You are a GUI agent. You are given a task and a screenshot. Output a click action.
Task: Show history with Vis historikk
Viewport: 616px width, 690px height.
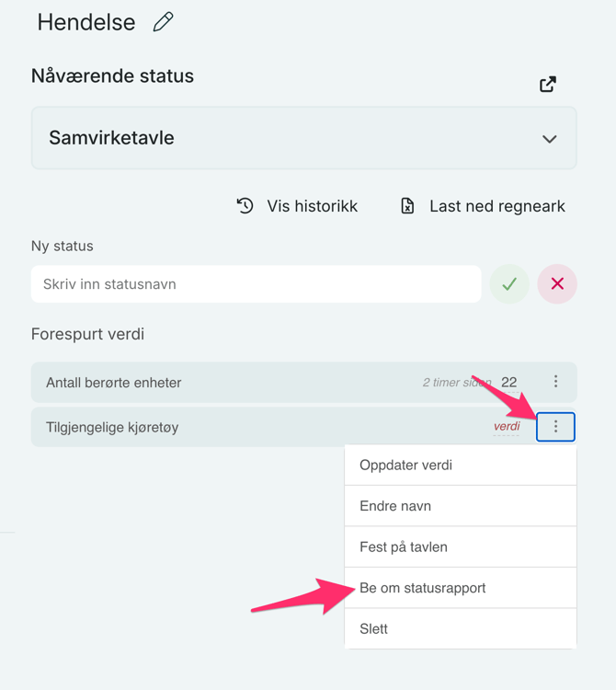click(297, 206)
